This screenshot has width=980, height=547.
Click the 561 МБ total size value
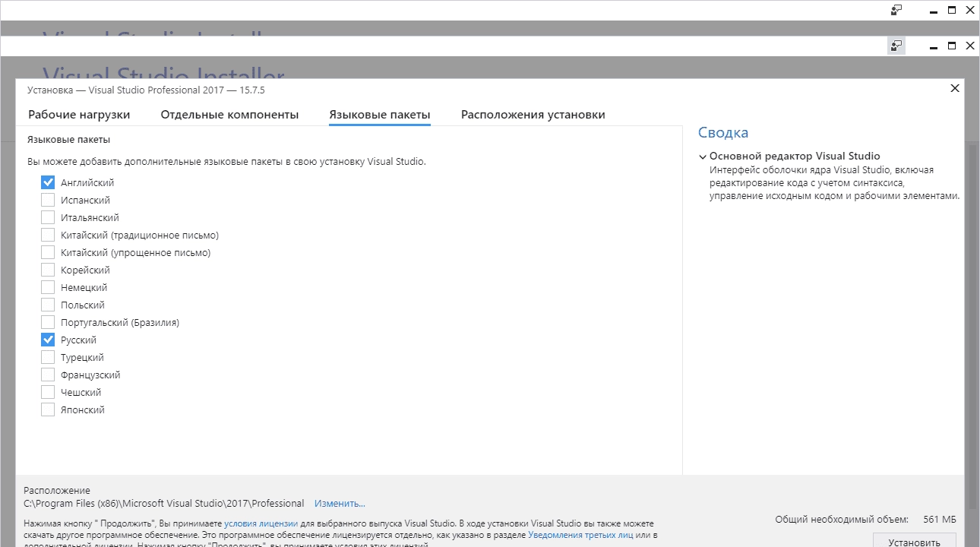click(x=940, y=520)
